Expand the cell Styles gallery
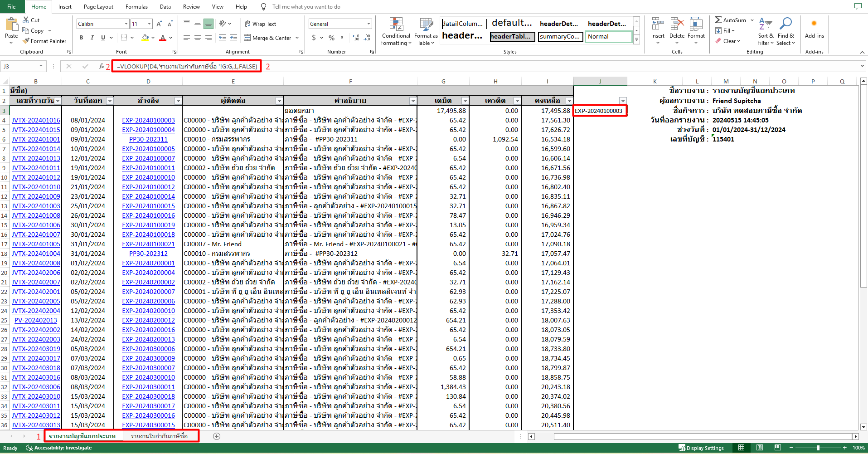The image size is (868, 454). click(x=636, y=40)
